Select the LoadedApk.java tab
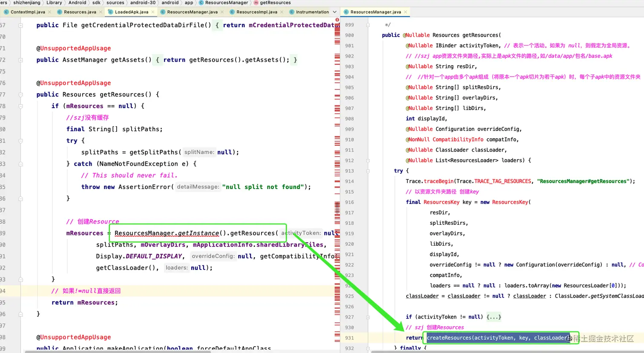The image size is (644, 353). point(132,12)
